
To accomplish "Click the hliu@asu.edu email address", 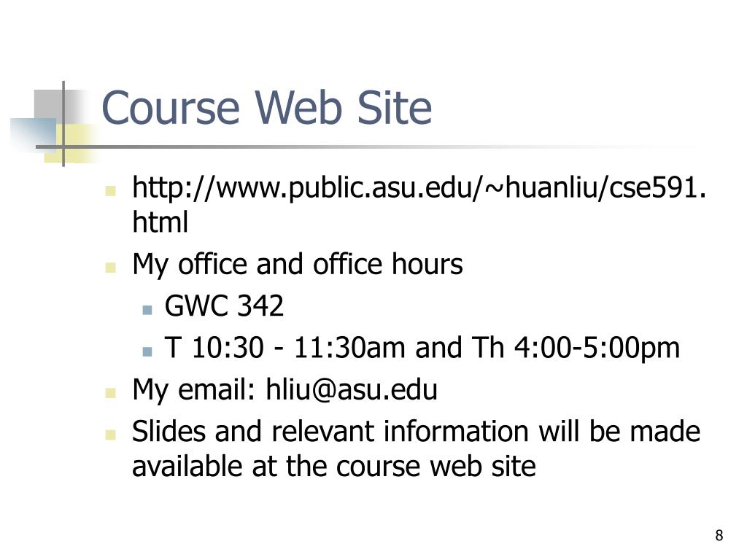I will tap(352, 389).
